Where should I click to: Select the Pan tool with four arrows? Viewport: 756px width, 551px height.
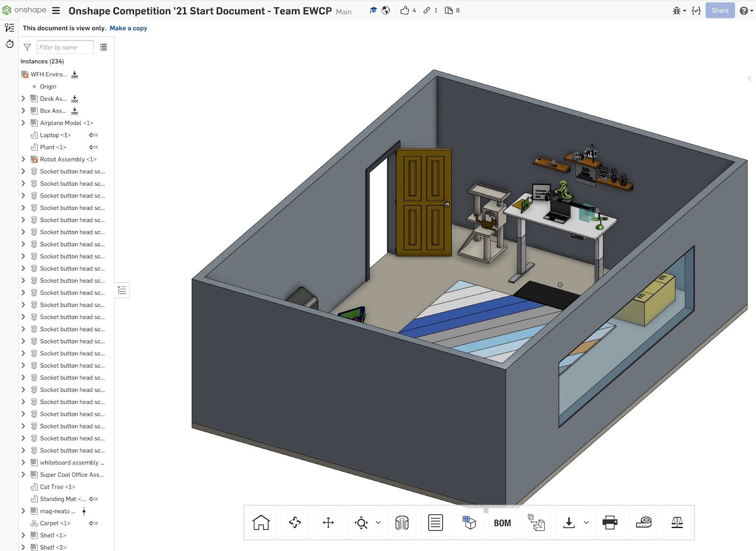328,523
